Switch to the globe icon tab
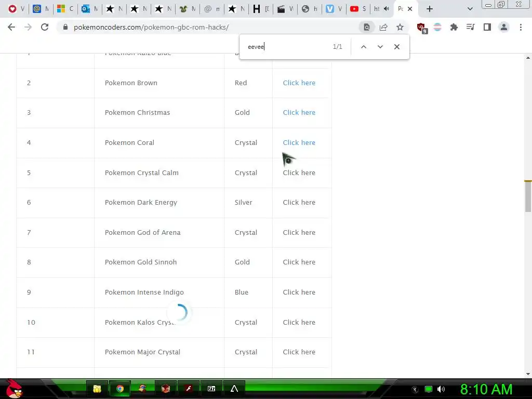The image size is (532, 399). point(310,9)
